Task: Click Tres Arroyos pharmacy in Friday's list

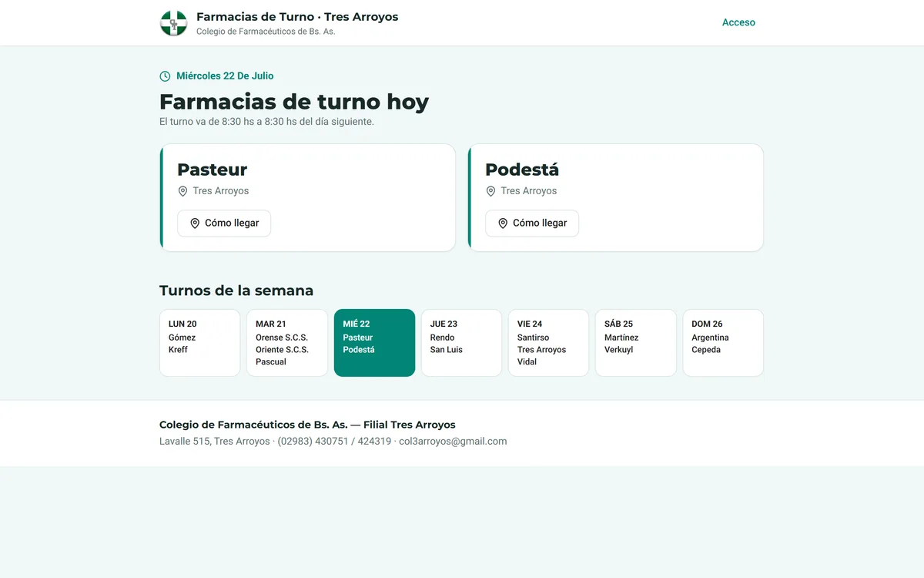Action: coord(542,350)
